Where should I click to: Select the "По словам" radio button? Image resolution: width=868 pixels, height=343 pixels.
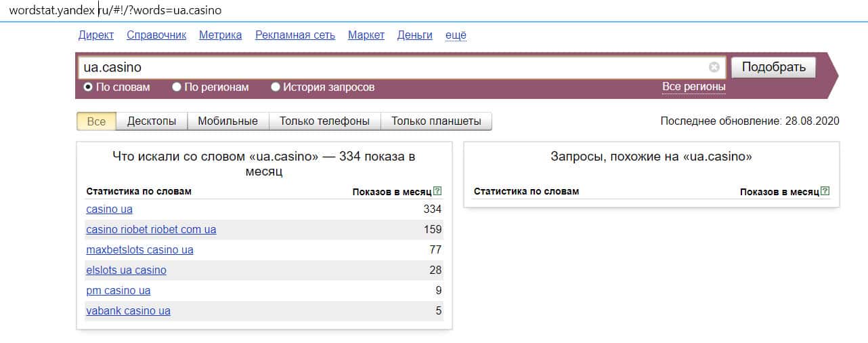pyautogui.click(x=88, y=87)
